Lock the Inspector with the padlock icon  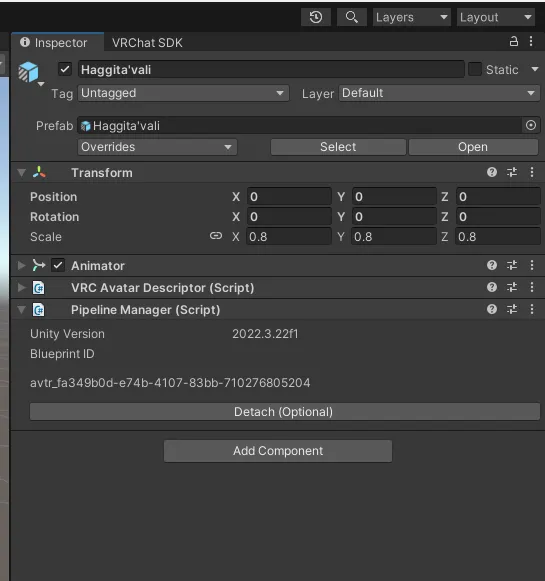tap(514, 41)
